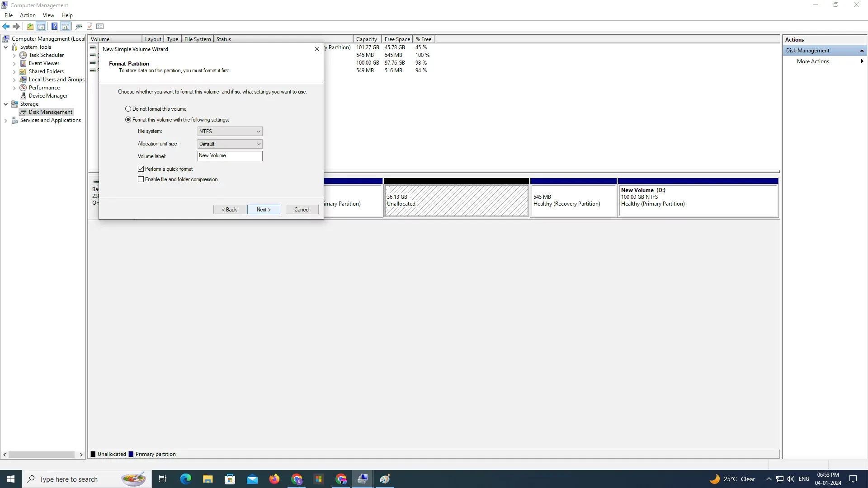Click the Up one level folder icon
The image size is (868, 488).
pyautogui.click(x=30, y=26)
